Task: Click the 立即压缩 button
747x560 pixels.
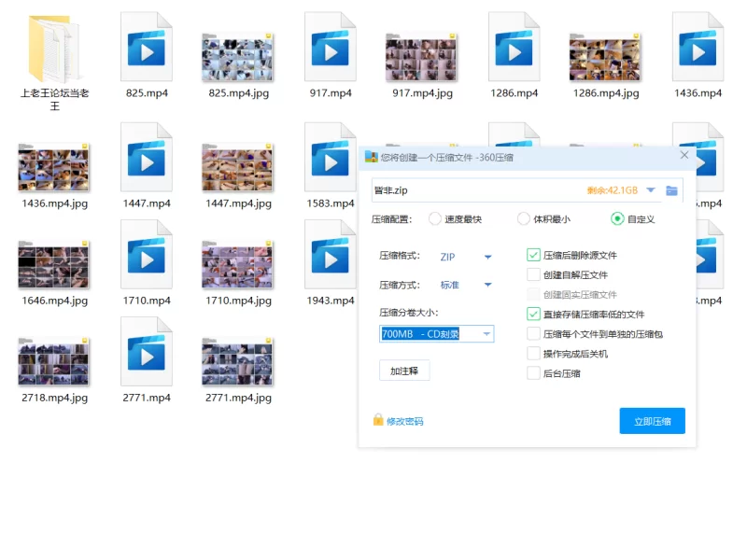Action: pos(652,421)
